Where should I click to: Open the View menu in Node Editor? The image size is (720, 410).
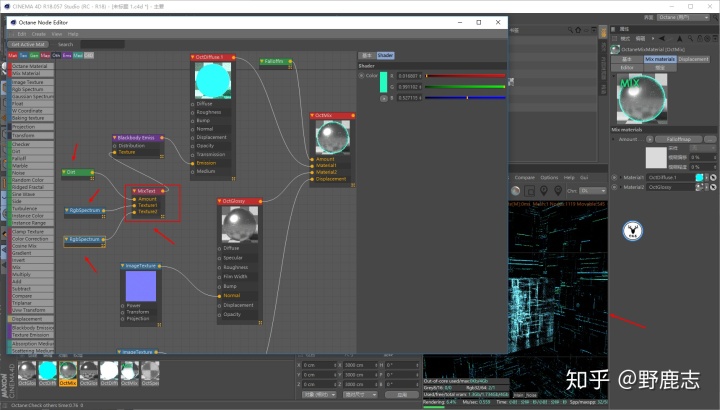pos(56,34)
